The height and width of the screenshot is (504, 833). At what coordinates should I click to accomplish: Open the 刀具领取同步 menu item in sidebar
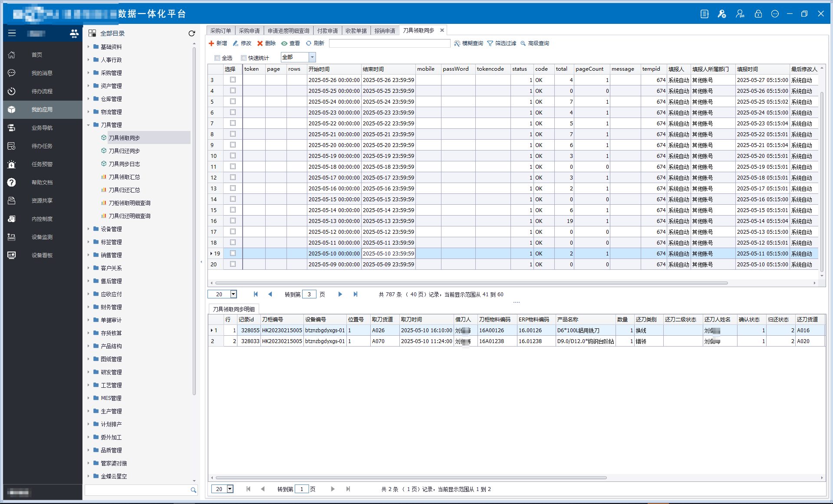[125, 137]
